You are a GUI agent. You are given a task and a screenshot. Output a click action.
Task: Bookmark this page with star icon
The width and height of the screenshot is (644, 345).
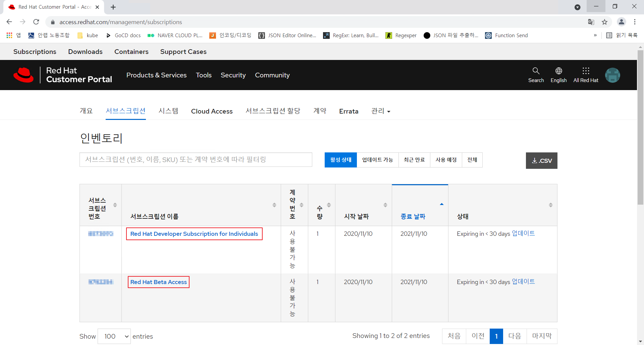click(x=604, y=22)
